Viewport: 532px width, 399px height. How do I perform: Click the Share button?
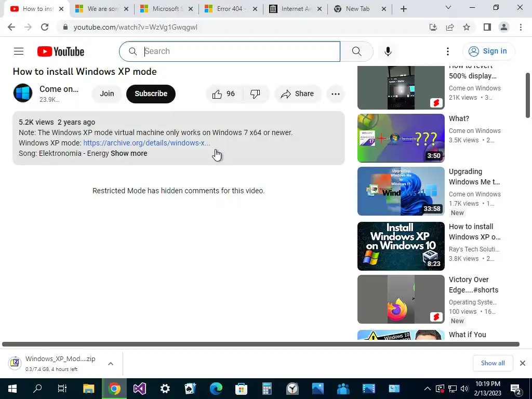[298, 94]
